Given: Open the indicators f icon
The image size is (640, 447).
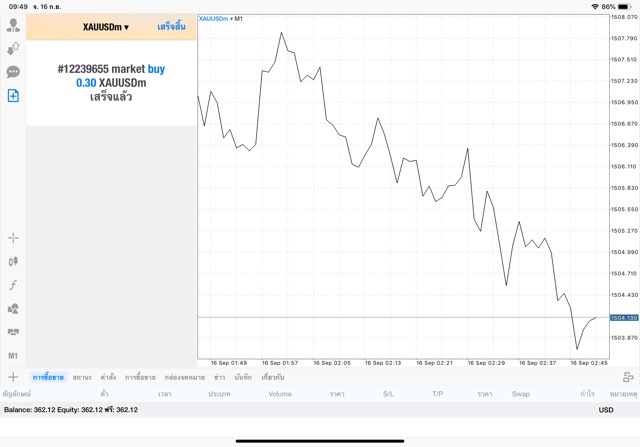Looking at the screenshot, I should [13, 285].
